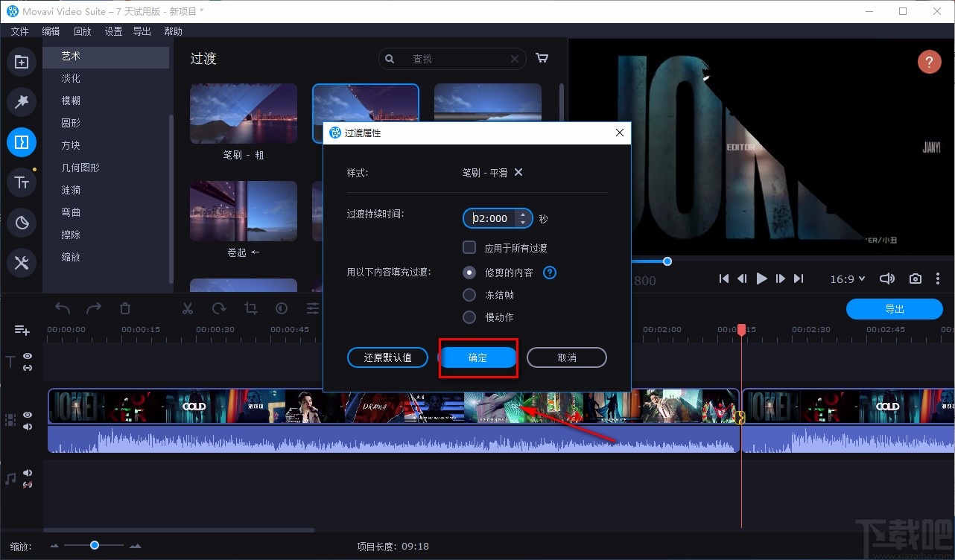Image resolution: width=955 pixels, height=560 pixels.
Task: Toggle the audio track link icon
Action: [x=28, y=485]
